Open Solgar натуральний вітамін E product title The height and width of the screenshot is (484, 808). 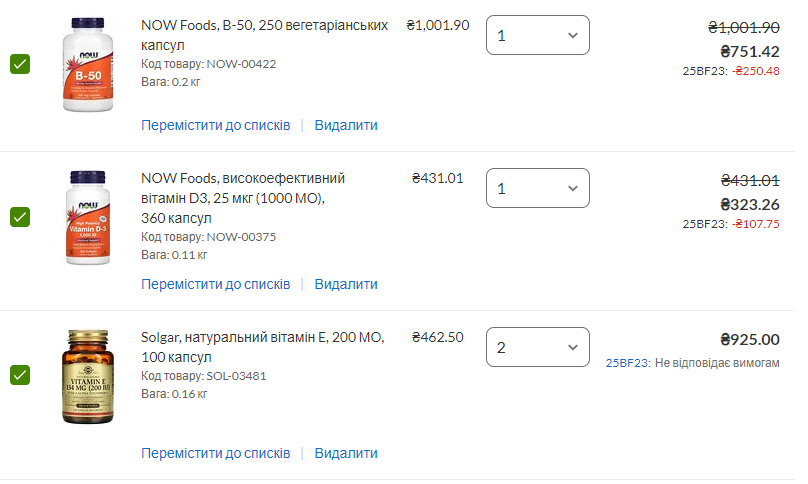263,347
